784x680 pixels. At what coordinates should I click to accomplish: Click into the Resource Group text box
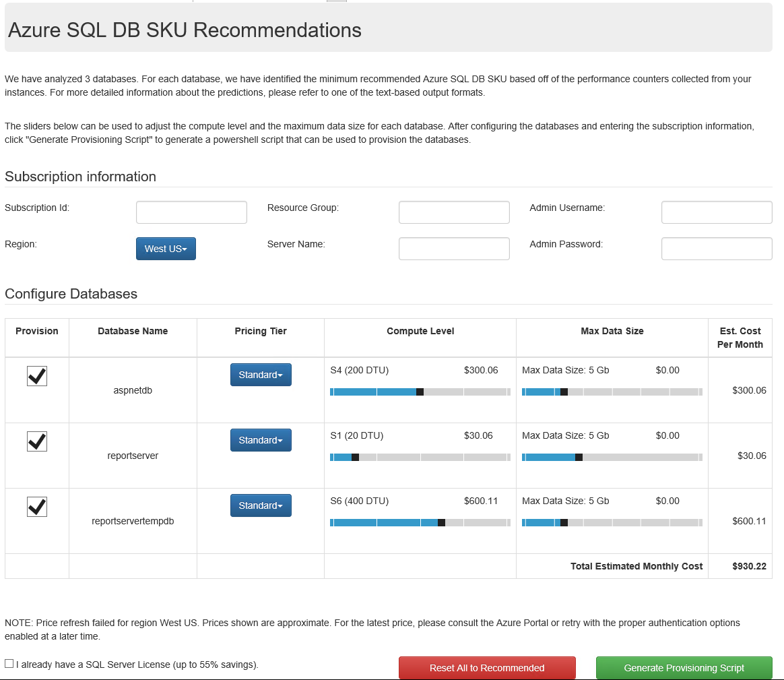tap(454, 212)
